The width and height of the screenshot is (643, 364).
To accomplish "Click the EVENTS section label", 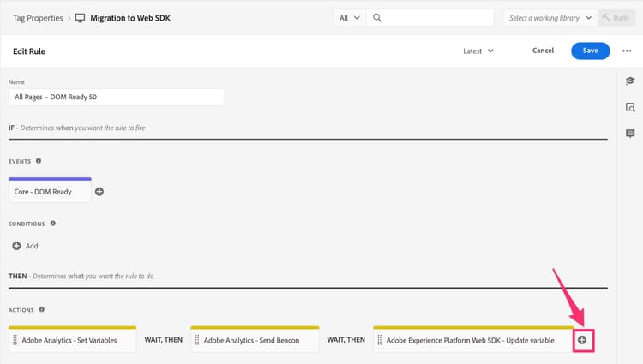I will (20, 161).
